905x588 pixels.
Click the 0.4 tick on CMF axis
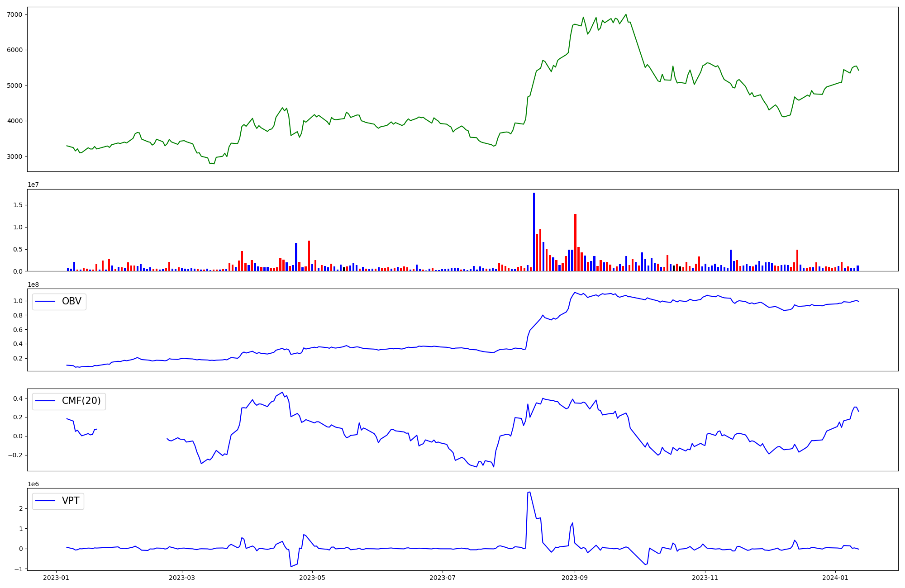(x=18, y=398)
